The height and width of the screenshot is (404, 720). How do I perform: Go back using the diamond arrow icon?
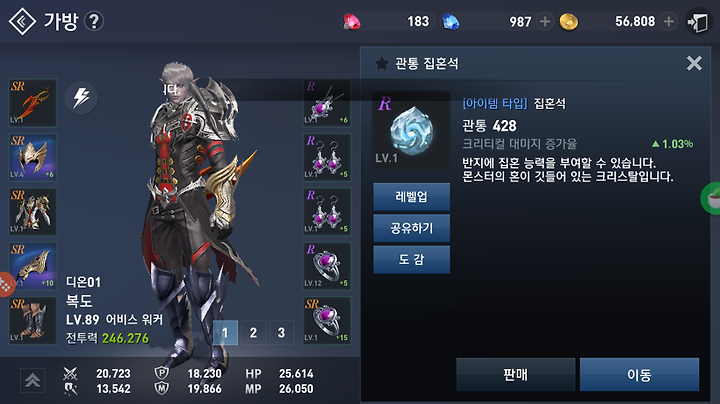click(22, 21)
